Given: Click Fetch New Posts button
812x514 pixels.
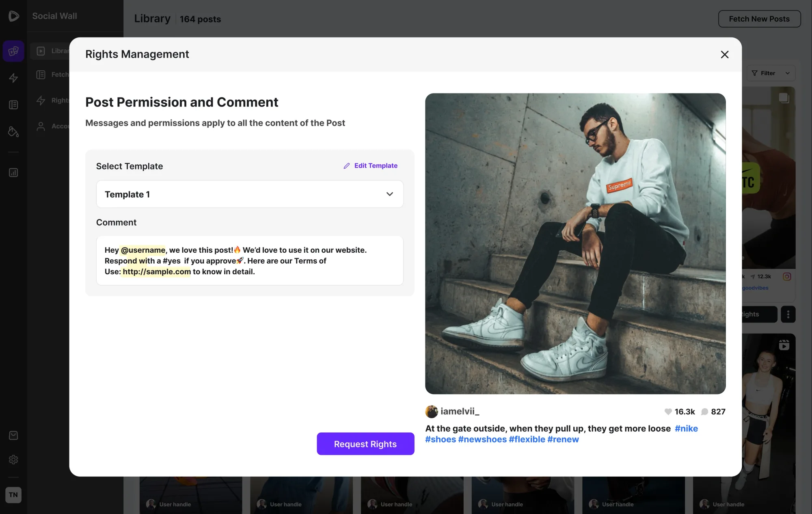Looking at the screenshot, I should [759, 19].
